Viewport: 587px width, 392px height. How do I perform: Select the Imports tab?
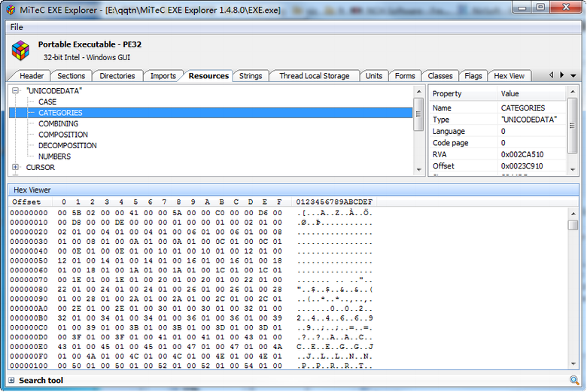click(163, 76)
